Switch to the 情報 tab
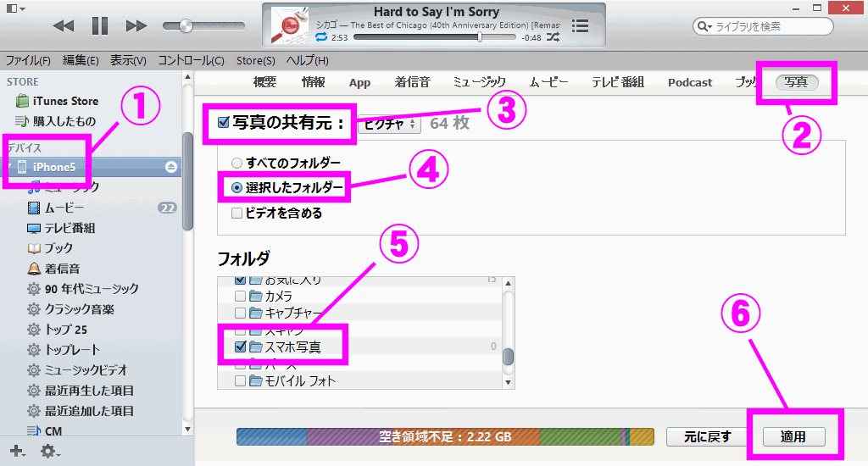Viewport: 868px width, 466px height. click(x=314, y=82)
